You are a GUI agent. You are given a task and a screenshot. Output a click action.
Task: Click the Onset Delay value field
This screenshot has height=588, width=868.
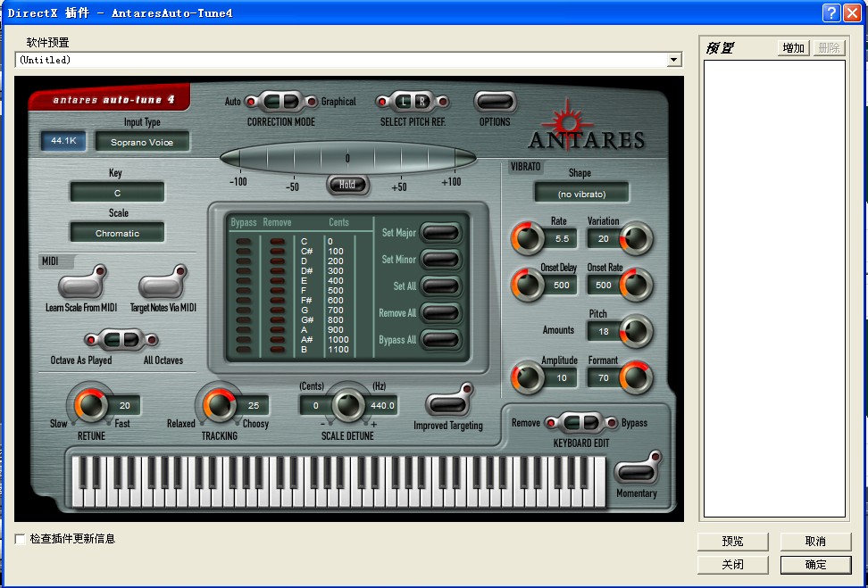tap(562, 286)
